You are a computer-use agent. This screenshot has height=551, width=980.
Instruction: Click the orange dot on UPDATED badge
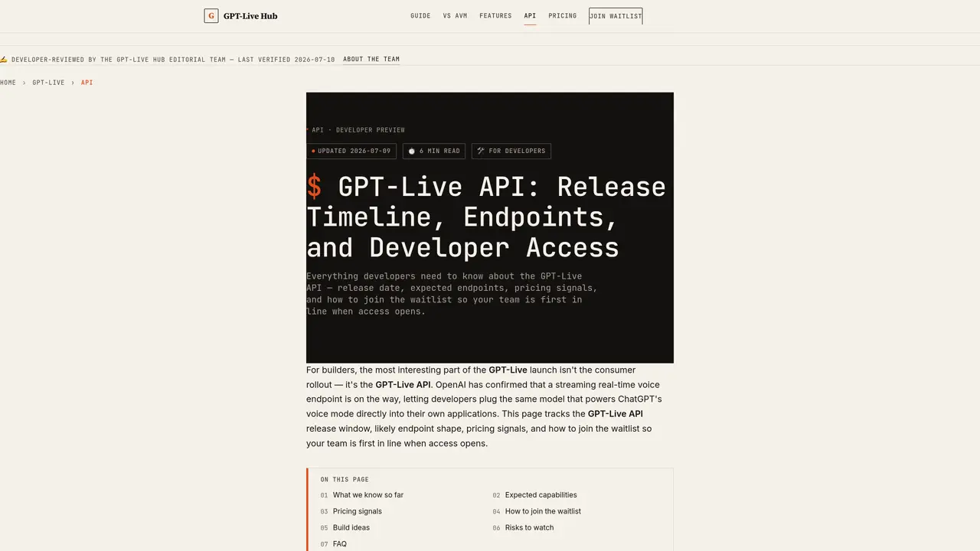pos(313,151)
